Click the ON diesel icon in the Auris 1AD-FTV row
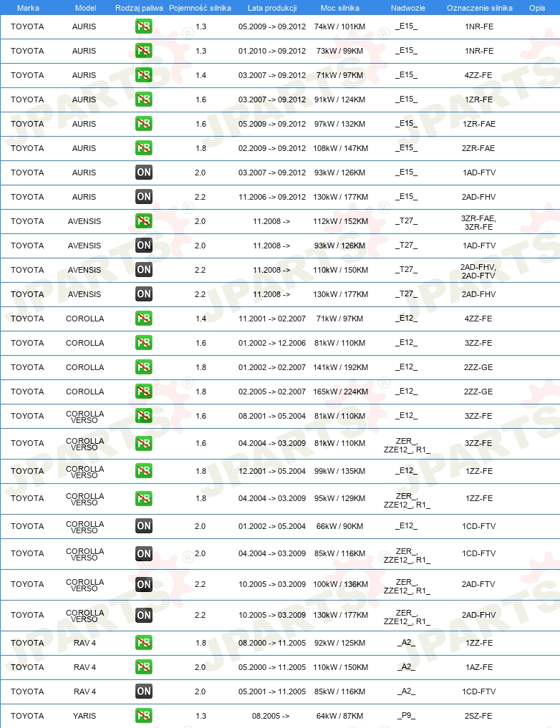 coord(144,173)
